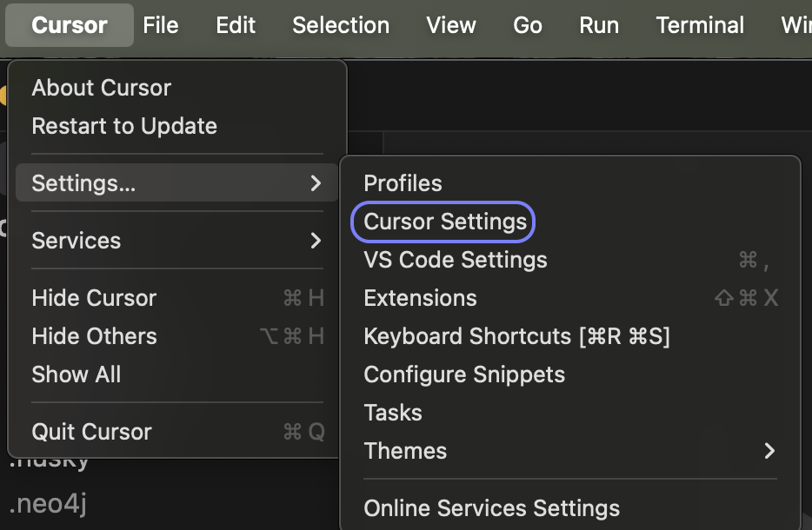Open the Terminal menu
The height and width of the screenshot is (530, 812).
[700, 25]
